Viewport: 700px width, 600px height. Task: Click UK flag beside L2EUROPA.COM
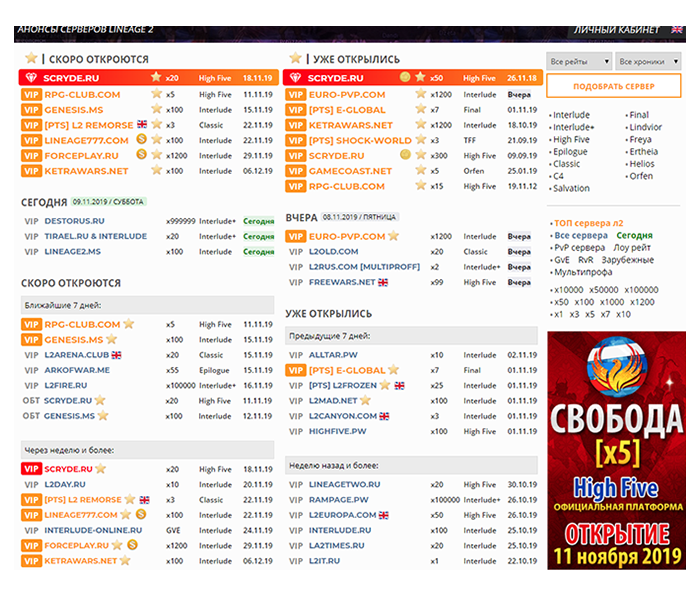[383, 515]
